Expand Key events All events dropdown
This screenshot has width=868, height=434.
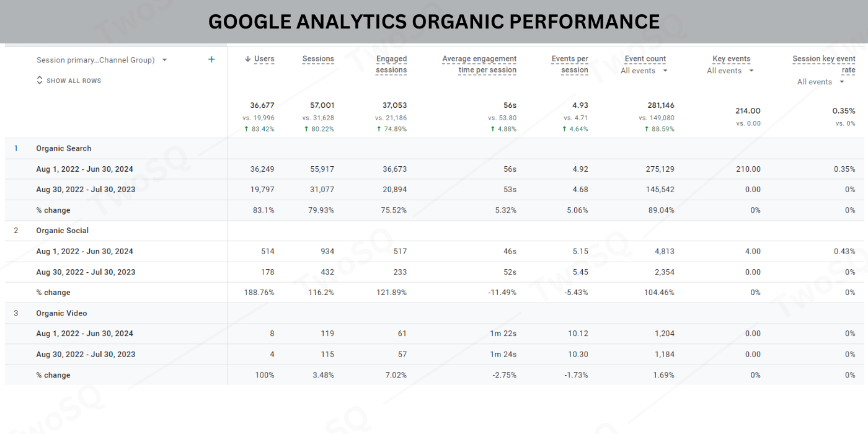(751, 71)
